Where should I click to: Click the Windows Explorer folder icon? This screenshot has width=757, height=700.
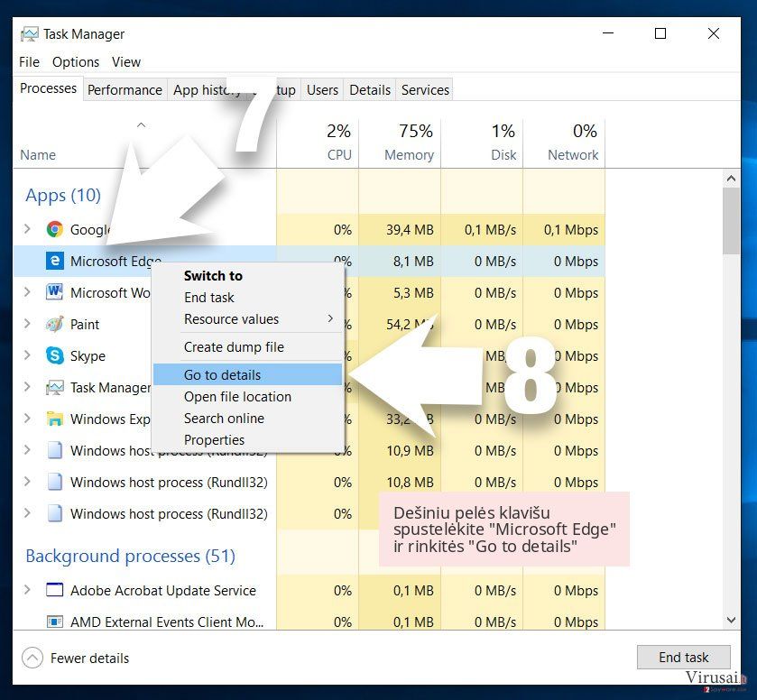(54, 419)
